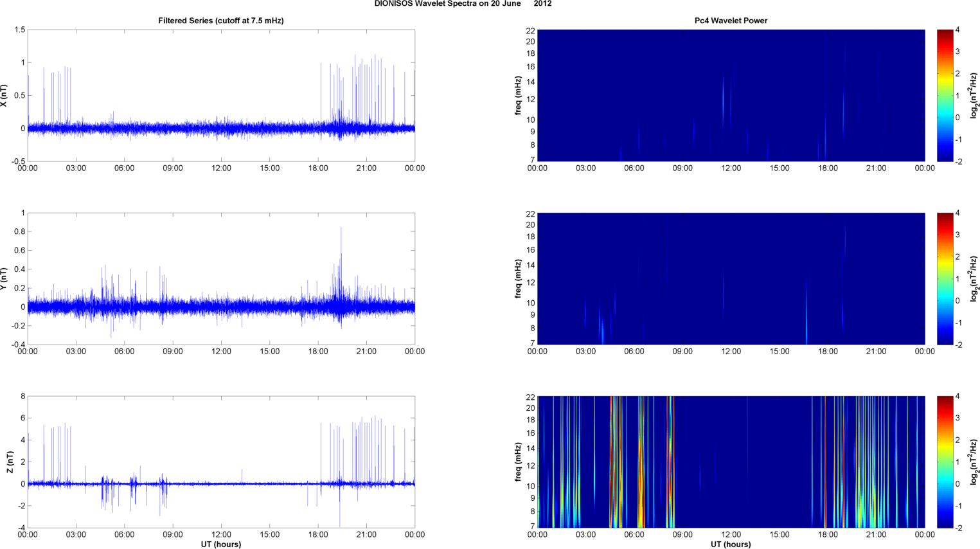Click the colorbar beside the bottom spectrogram

coord(945,462)
